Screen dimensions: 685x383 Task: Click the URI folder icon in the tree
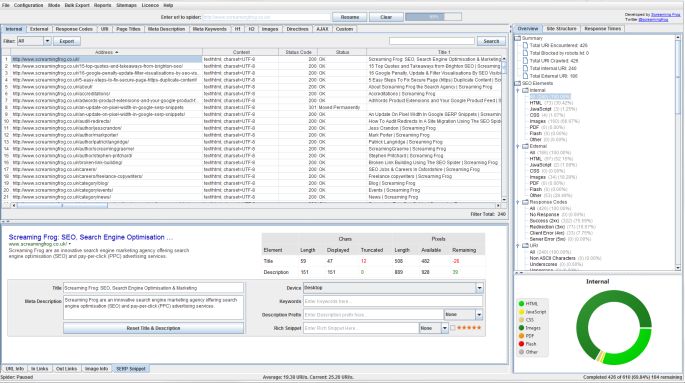526,246
